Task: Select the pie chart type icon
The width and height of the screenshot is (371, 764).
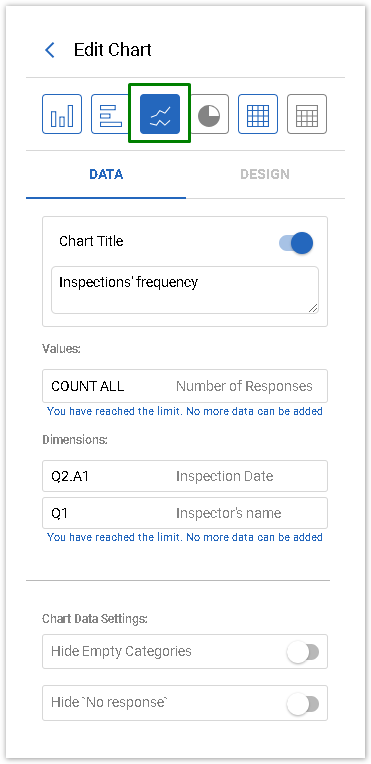Action: click(x=209, y=114)
